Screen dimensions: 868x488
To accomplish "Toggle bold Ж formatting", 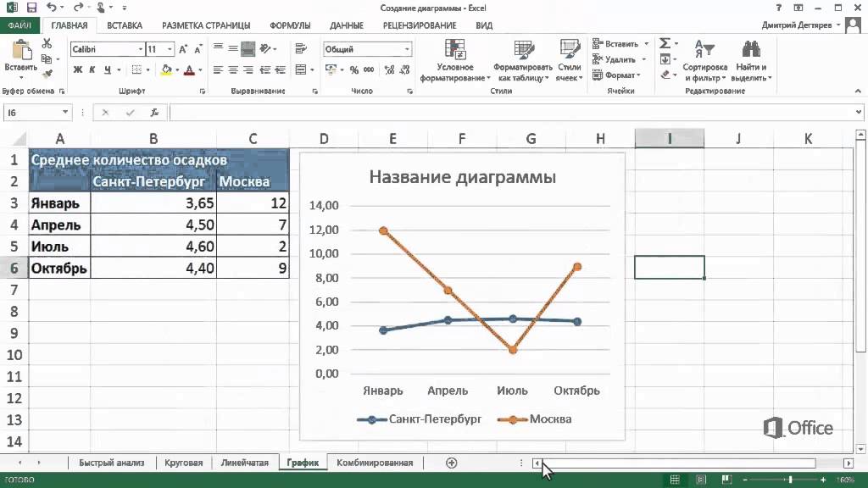I will [x=77, y=69].
